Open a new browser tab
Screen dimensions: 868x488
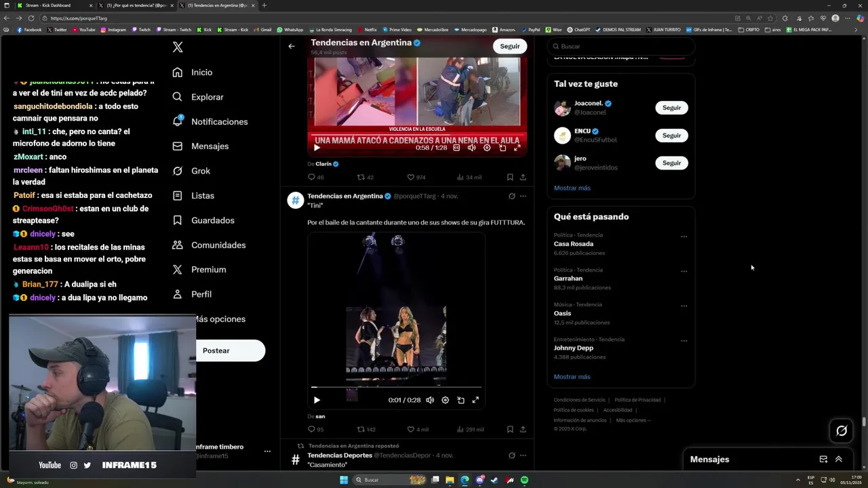point(264,5)
